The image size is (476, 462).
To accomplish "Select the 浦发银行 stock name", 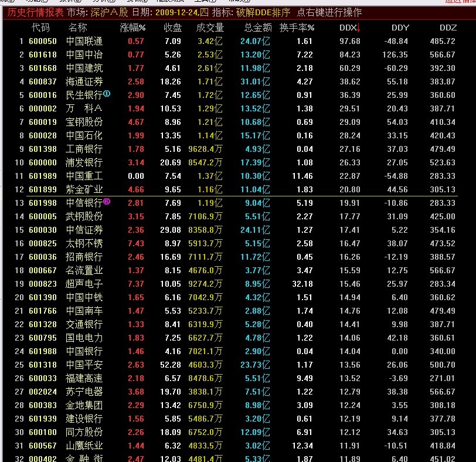I will coord(84,162).
